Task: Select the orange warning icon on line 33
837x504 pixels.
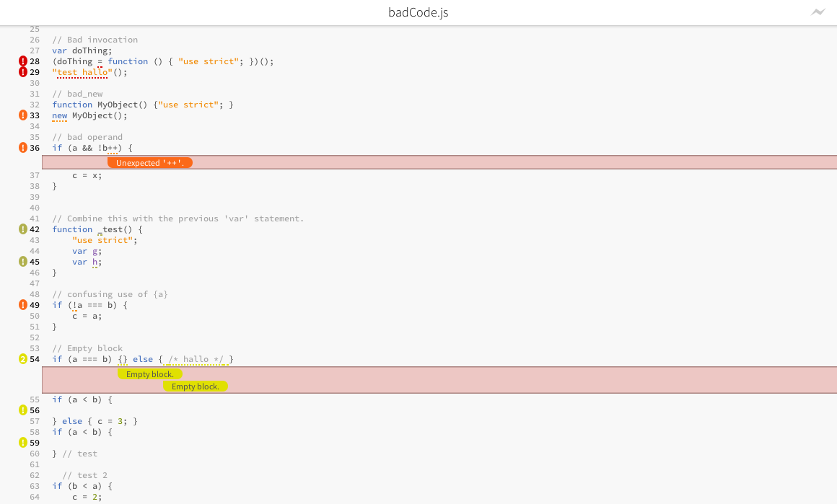Action: 22,115
